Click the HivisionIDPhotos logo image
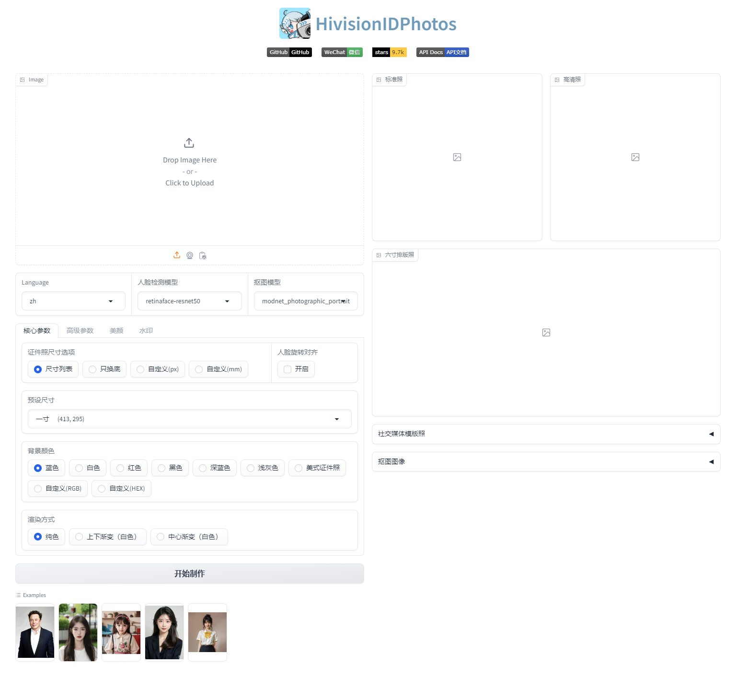Image resolution: width=736 pixels, height=700 pixels. point(295,23)
